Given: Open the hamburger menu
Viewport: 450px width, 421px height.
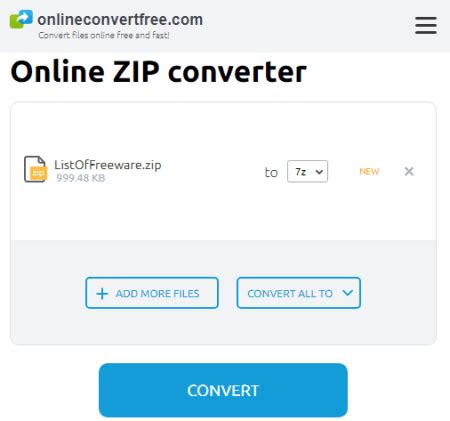Looking at the screenshot, I should point(426,25).
